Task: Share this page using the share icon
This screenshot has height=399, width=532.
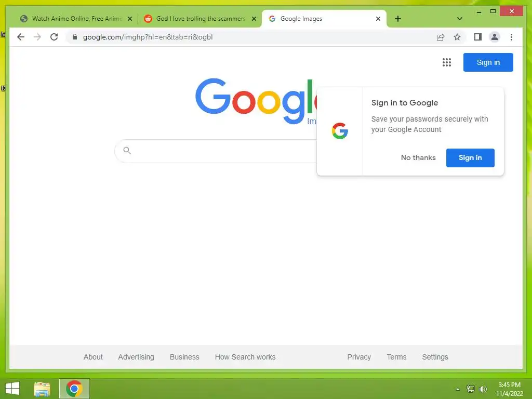Action: pos(441,37)
